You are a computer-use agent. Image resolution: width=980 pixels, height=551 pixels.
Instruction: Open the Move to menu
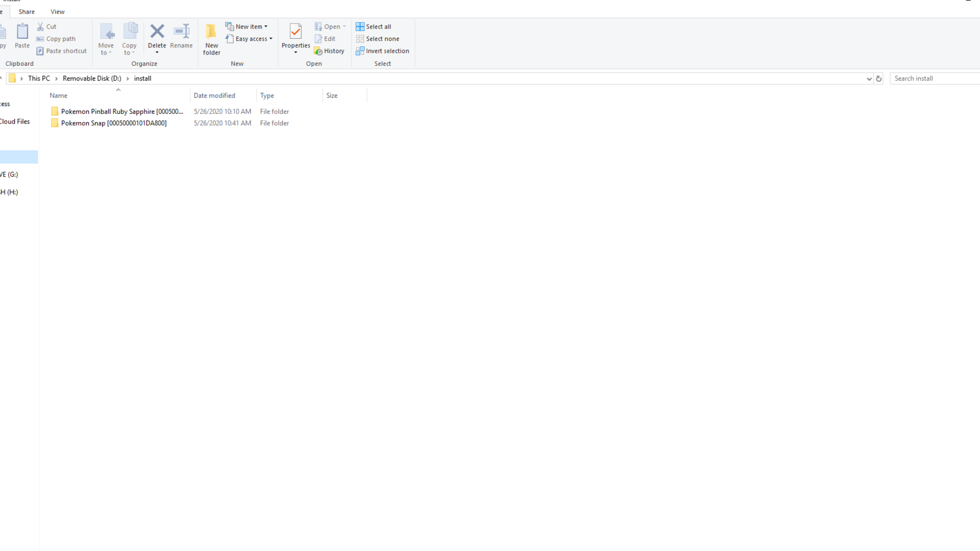106,39
